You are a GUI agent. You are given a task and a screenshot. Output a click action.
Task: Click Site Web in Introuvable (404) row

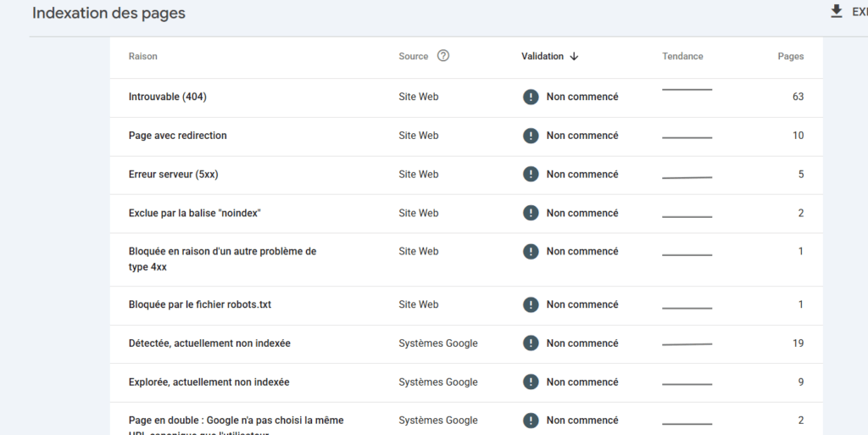(419, 97)
